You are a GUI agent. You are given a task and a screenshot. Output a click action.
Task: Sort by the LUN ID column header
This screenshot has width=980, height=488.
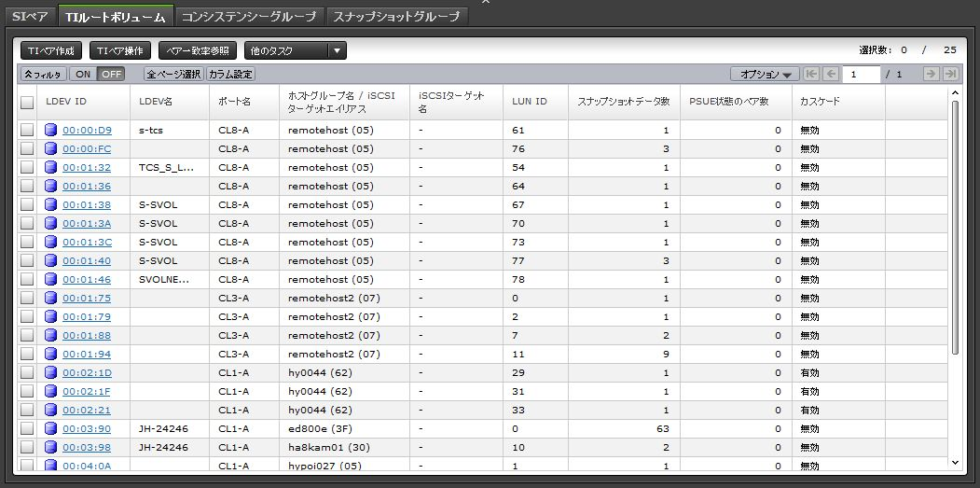click(x=535, y=102)
